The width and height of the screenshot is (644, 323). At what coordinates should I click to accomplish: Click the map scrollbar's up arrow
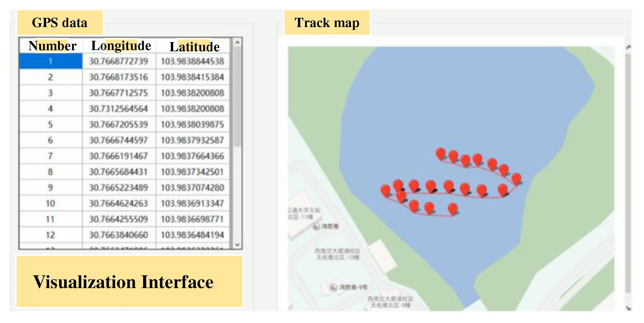[x=628, y=47]
